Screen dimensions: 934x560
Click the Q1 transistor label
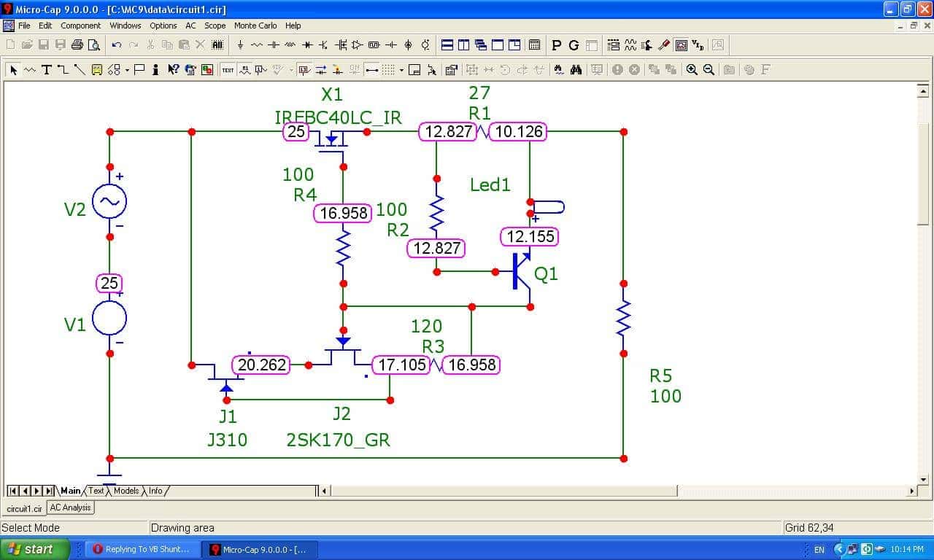(546, 273)
